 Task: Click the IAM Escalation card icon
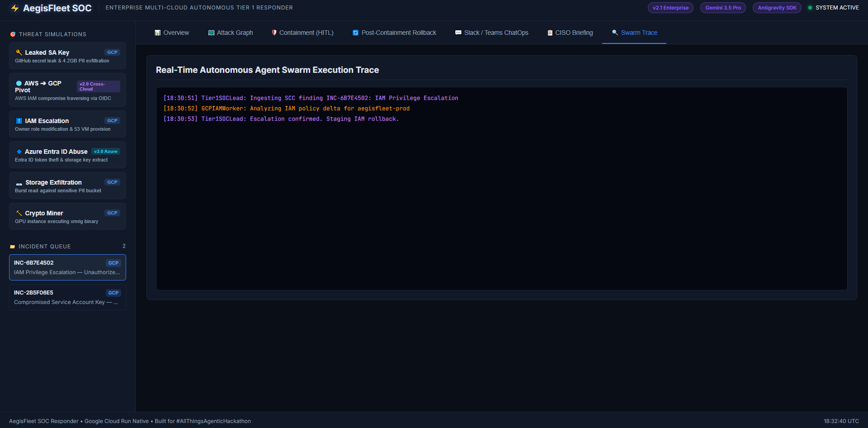point(19,121)
